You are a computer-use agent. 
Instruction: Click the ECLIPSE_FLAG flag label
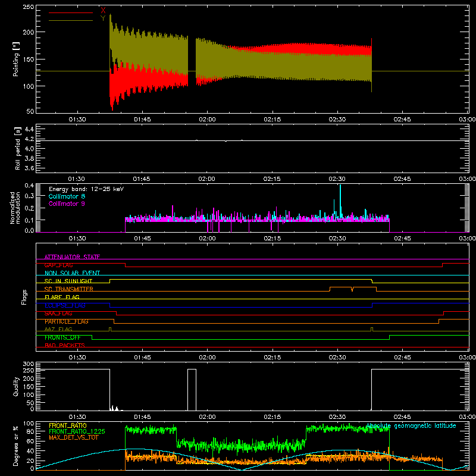65,305
